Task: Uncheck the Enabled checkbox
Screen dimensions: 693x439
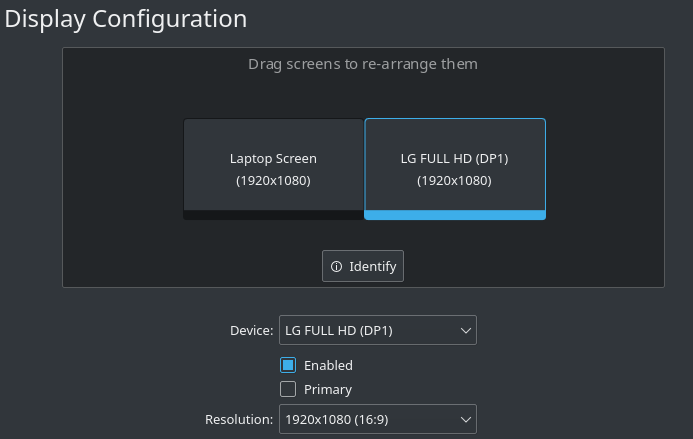Action: click(x=288, y=365)
